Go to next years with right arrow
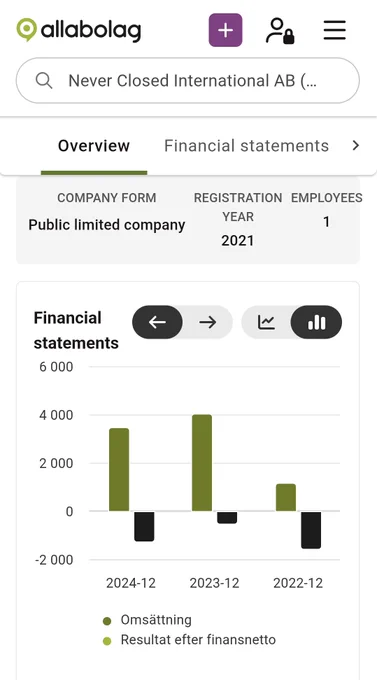 click(x=207, y=322)
